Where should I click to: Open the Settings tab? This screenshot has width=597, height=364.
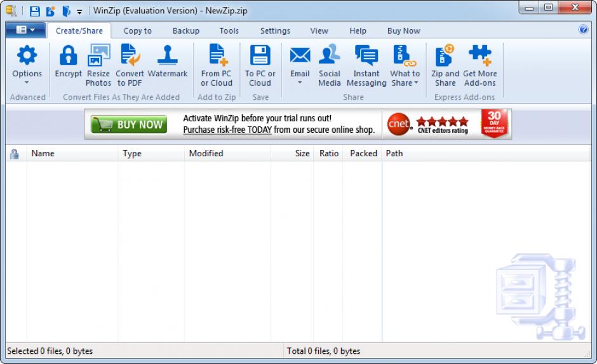(x=275, y=31)
